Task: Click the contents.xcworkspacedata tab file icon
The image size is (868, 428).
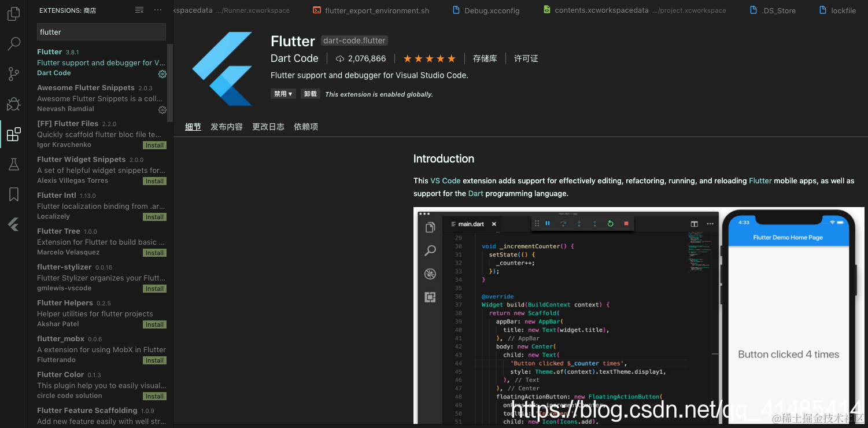Action: (x=546, y=10)
